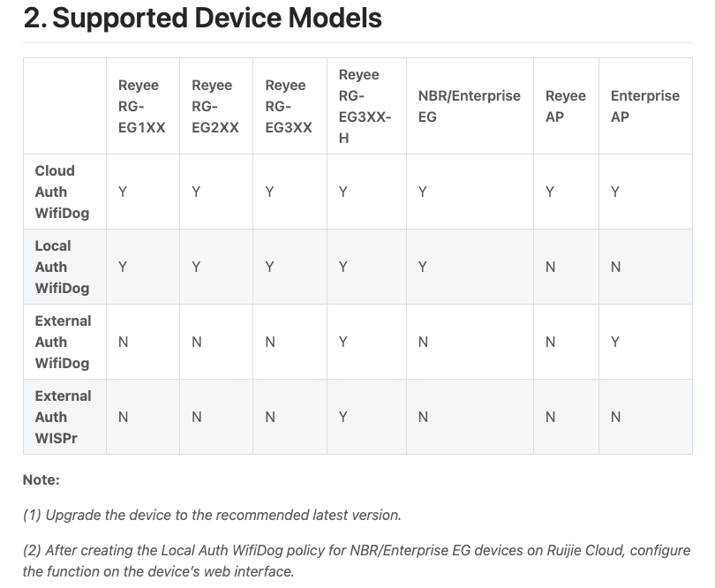The height and width of the screenshot is (588, 715).
Task: Click the Local Auth WifiDog row label
Action: pyautogui.click(x=62, y=267)
